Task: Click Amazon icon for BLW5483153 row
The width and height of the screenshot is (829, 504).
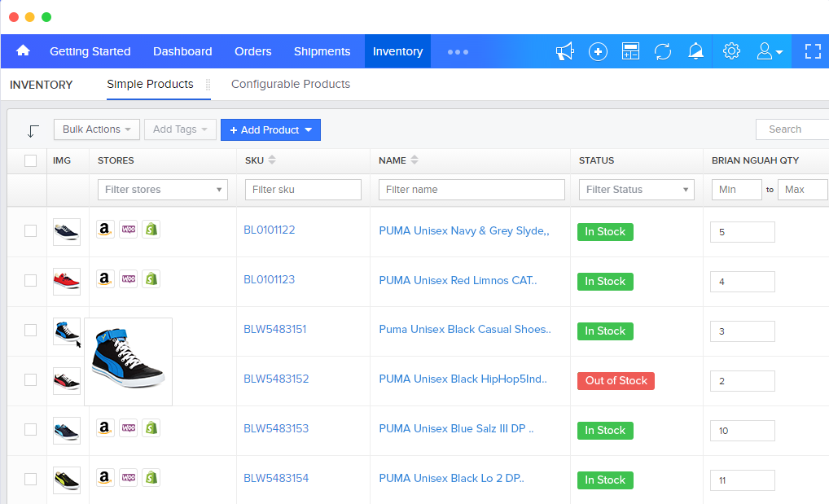Action: click(105, 427)
